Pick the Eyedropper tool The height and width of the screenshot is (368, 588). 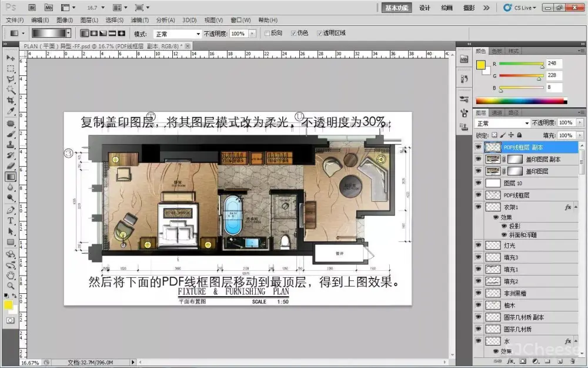click(x=11, y=111)
